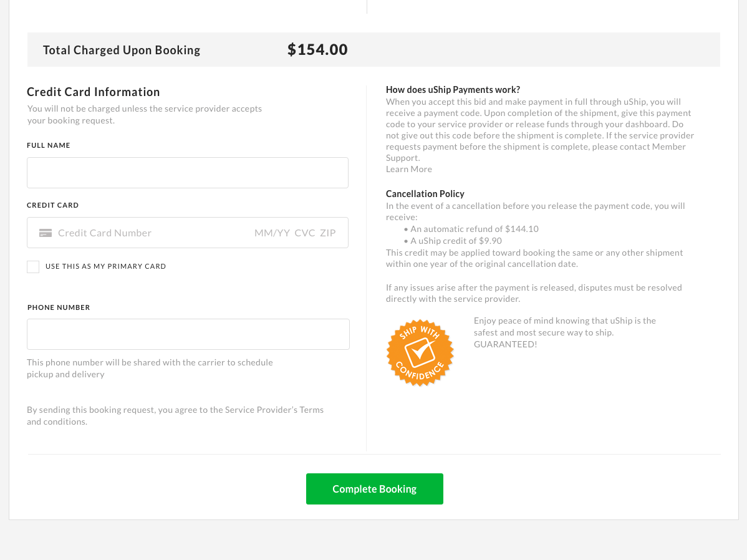Click the Total Charged Upon Booking label
Viewport: 747px width, 560px height.
pos(122,50)
